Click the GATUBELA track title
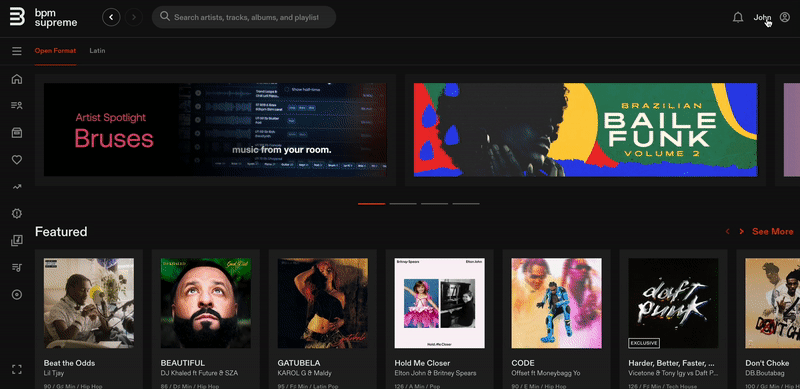 click(299, 363)
